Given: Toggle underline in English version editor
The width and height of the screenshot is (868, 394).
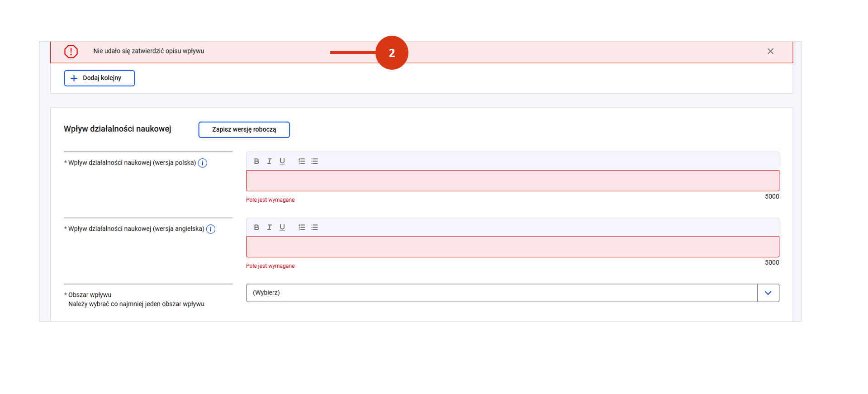Looking at the screenshot, I should point(282,228).
